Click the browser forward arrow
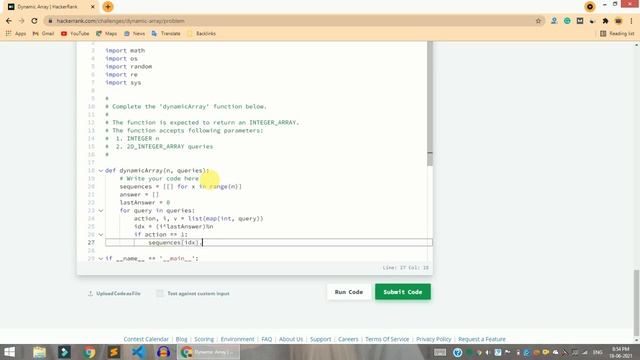This screenshot has height=360, width=640. pos(21,21)
